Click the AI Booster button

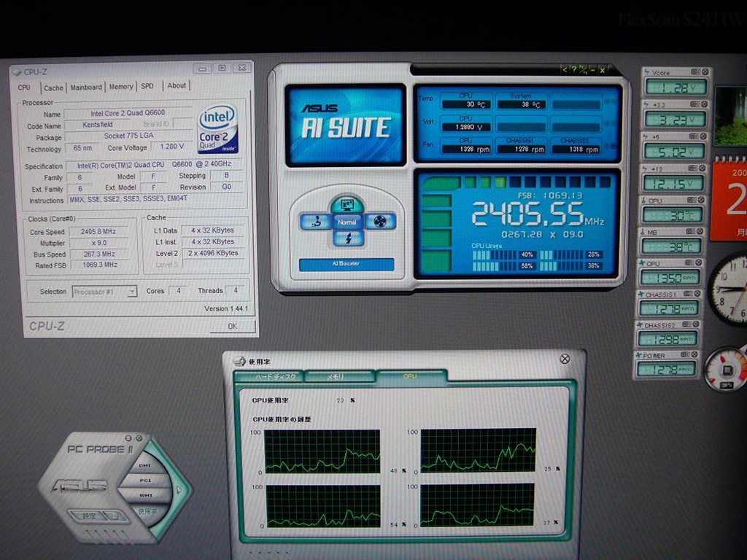point(347,264)
